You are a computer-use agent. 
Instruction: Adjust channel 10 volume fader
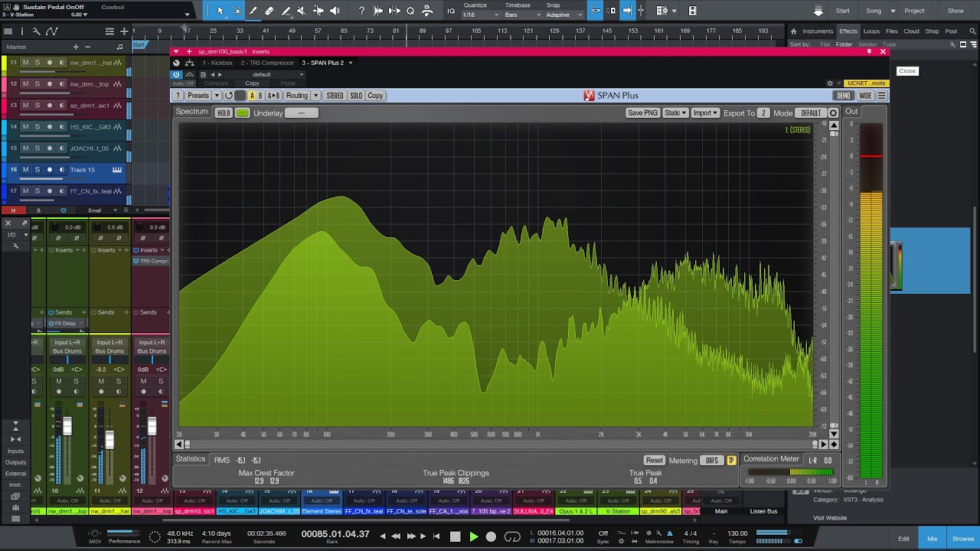coord(67,427)
